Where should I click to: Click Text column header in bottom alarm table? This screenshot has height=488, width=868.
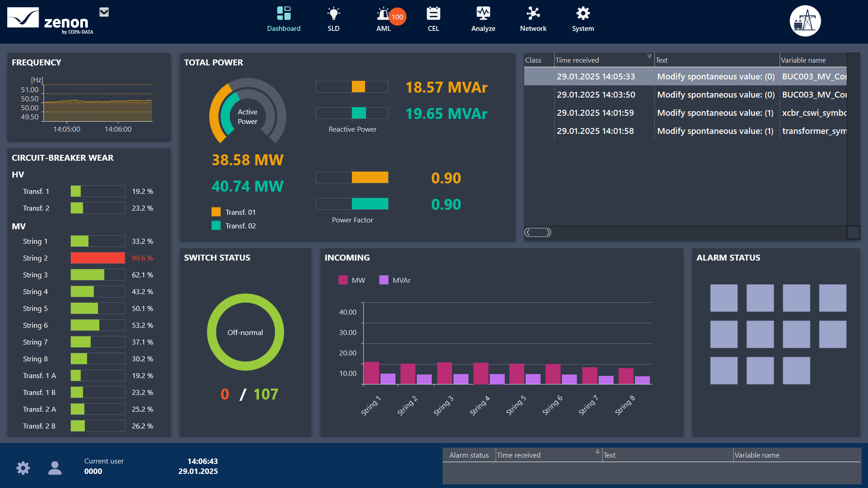pyautogui.click(x=668, y=455)
